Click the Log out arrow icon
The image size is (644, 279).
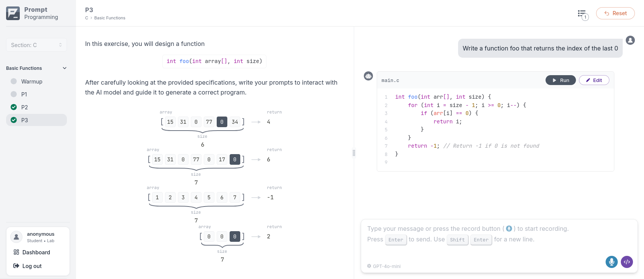pyautogui.click(x=16, y=266)
